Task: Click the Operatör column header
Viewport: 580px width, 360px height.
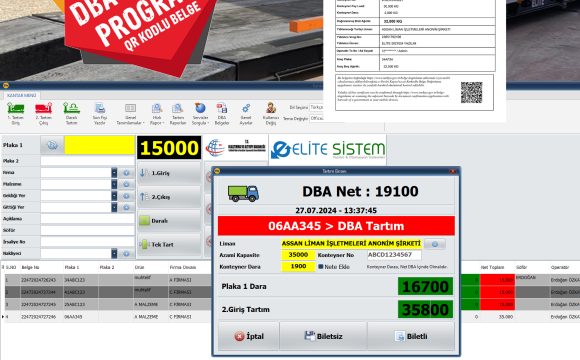Action: 560,267
